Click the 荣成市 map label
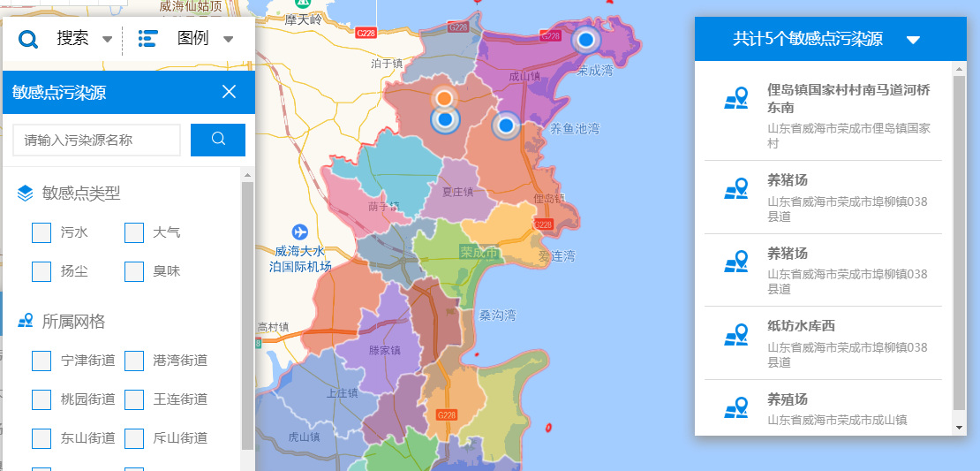980x471 pixels. point(479,254)
